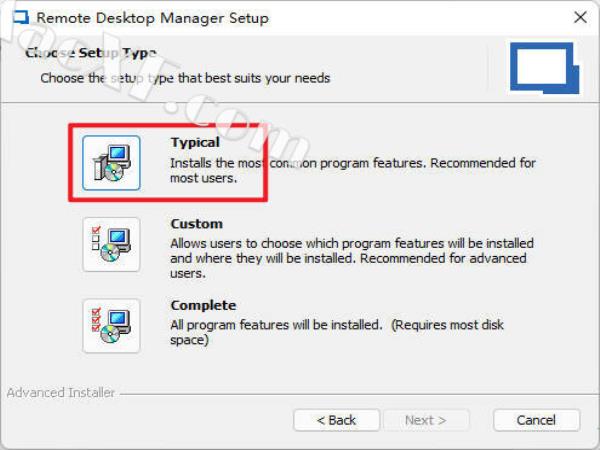Screen dimensions: 600x450
Task: Cancel the installation setup
Action: click(x=537, y=420)
